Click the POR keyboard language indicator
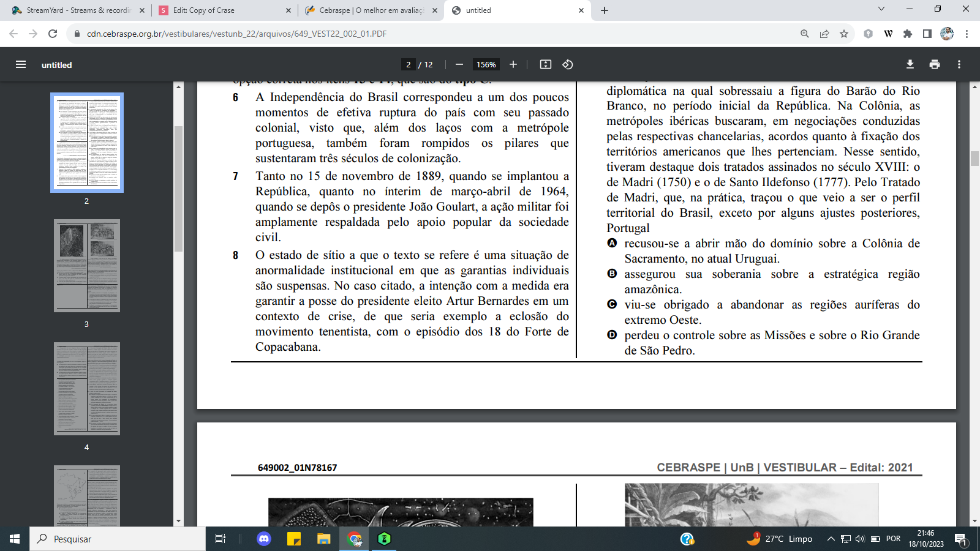This screenshot has height=551, width=980. pyautogui.click(x=894, y=539)
